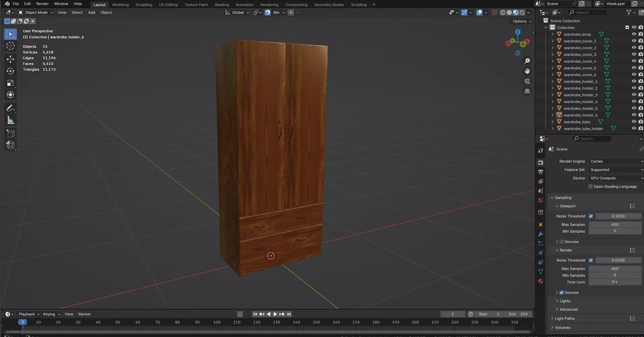This screenshot has width=644, height=337.
Task: Open the Render properties tab
Action: [x=541, y=162]
